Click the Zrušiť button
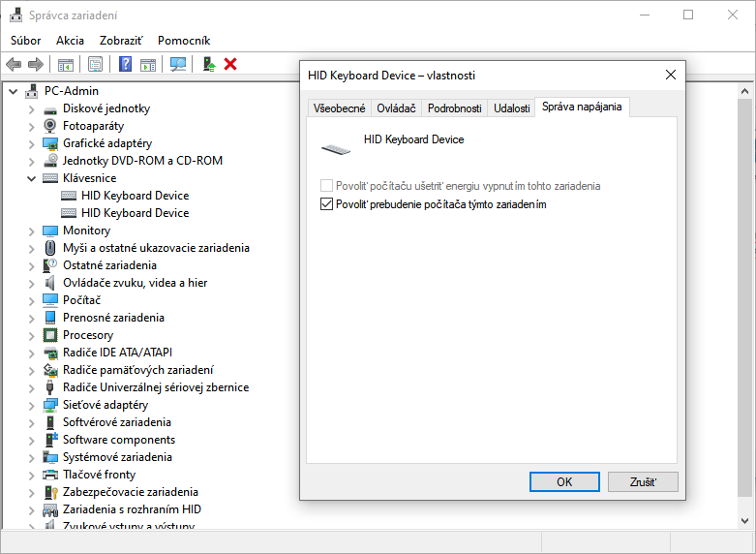This screenshot has width=756, height=554. pos(643,481)
